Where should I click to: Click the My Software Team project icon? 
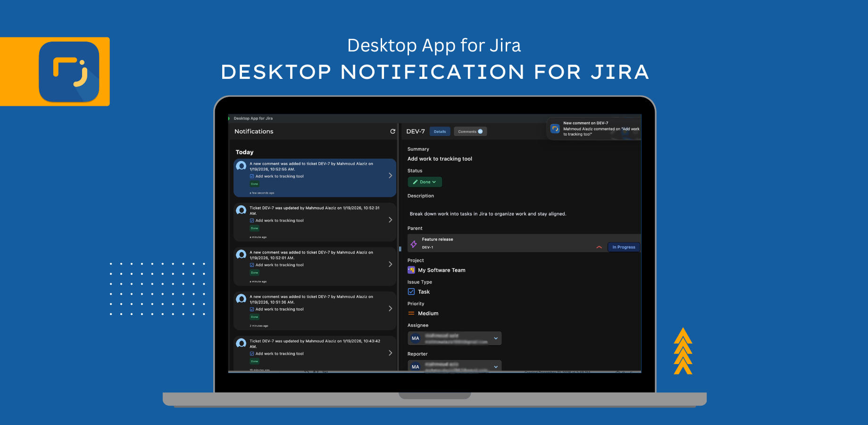pos(411,270)
